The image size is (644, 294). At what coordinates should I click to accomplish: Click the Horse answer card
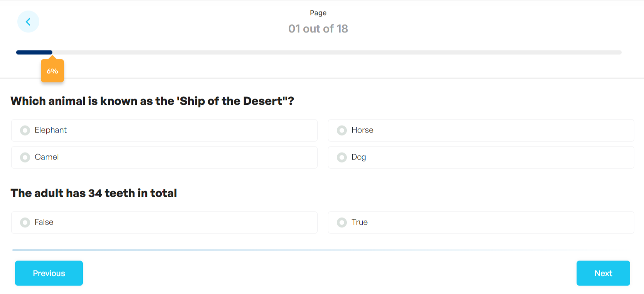click(x=481, y=130)
